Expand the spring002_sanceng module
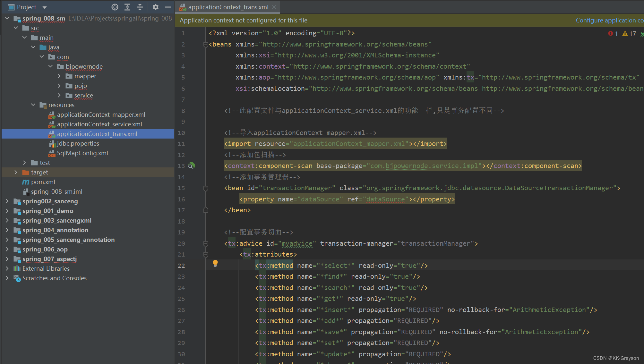The image size is (644, 364). click(7, 201)
